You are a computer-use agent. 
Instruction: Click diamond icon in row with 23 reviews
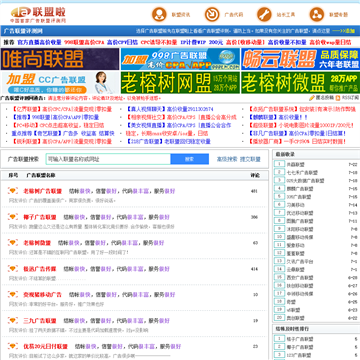(13, 346)
